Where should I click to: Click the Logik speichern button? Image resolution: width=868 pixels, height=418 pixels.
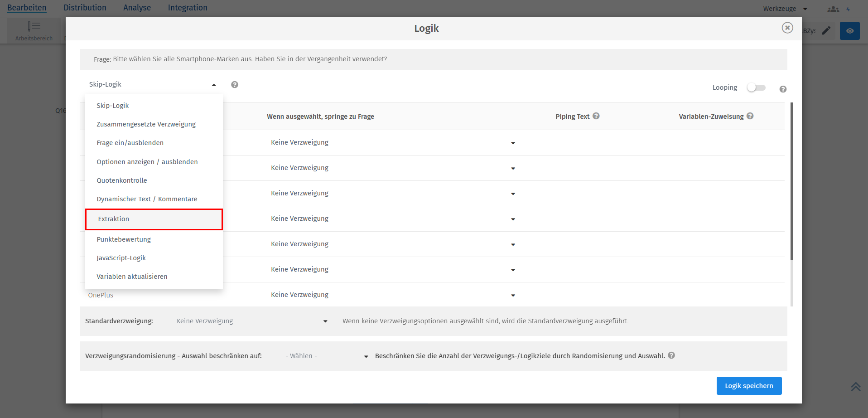[x=749, y=386]
